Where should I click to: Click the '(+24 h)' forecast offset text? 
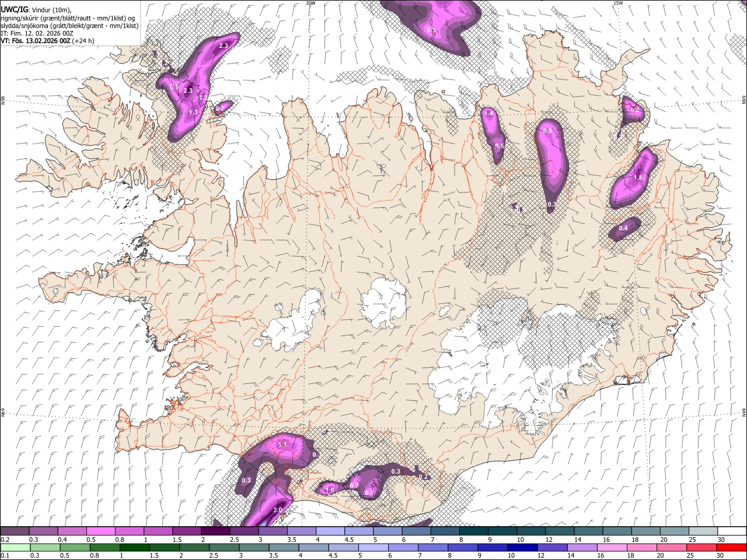tap(83, 41)
